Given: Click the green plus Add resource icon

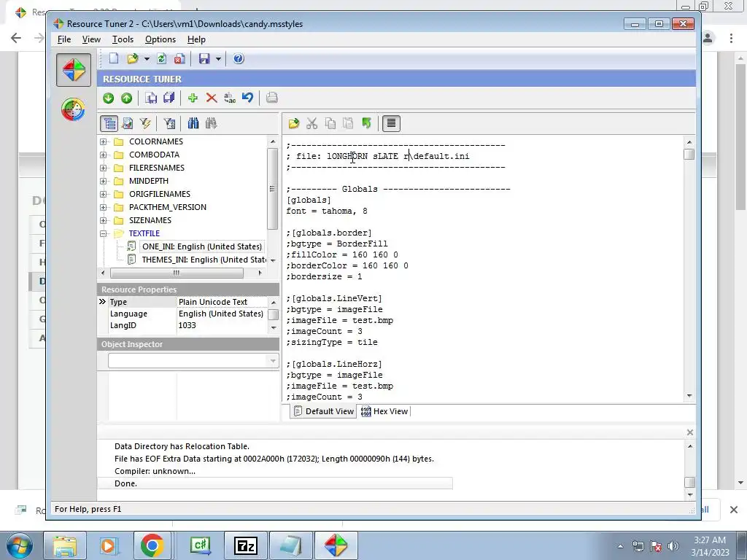Looking at the screenshot, I should click(193, 98).
